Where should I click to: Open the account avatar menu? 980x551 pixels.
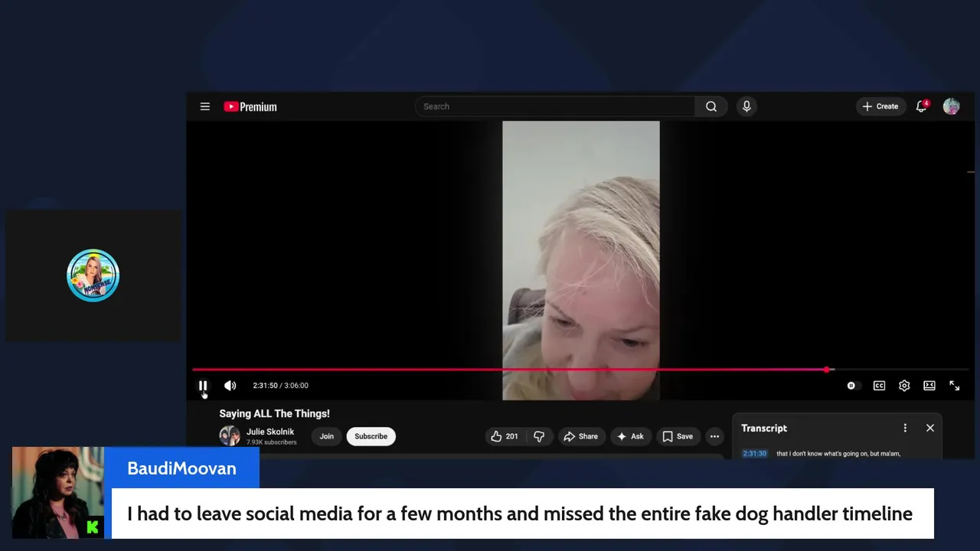(x=951, y=106)
